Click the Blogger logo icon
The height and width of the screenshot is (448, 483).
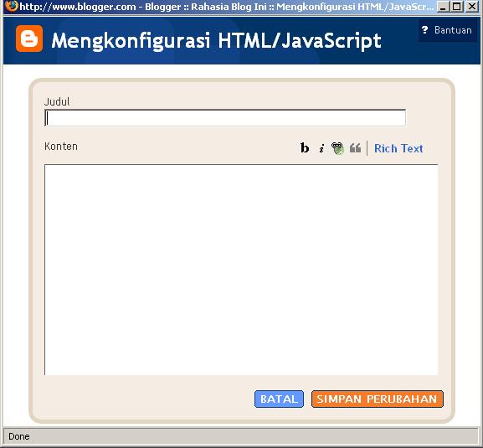click(x=29, y=39)
